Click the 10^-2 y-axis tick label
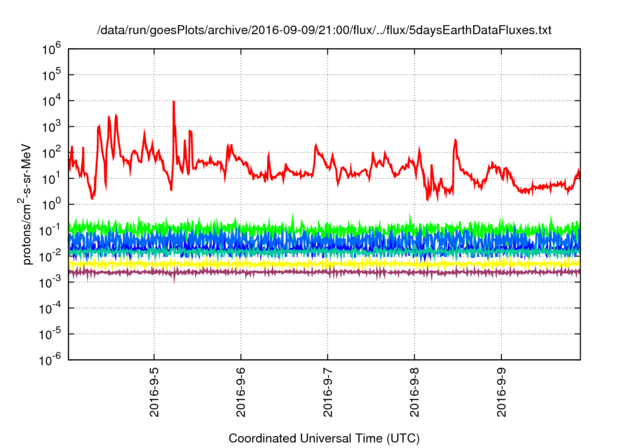Screen dimensions: 640x448 click(x=51, y=256)
